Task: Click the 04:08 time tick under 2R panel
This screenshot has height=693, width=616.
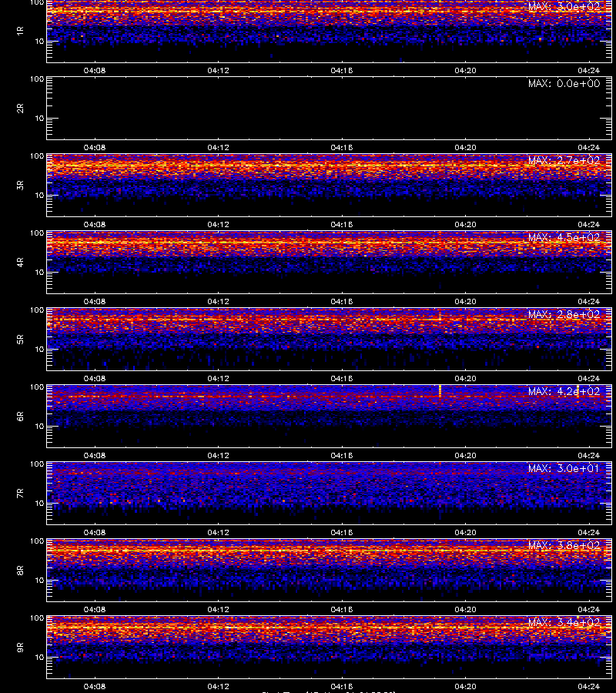Action: point(95,148)
